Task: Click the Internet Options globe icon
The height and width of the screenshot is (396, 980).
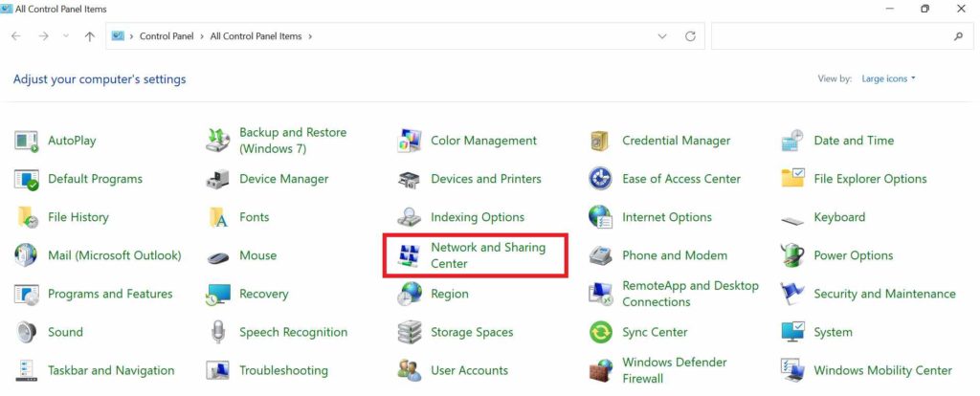Action: pyautogui.click(x=600, y=217)
